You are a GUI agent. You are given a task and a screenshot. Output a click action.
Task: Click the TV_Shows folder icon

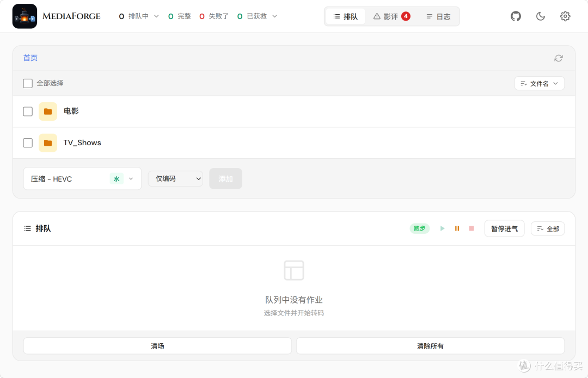click(47, 142)
